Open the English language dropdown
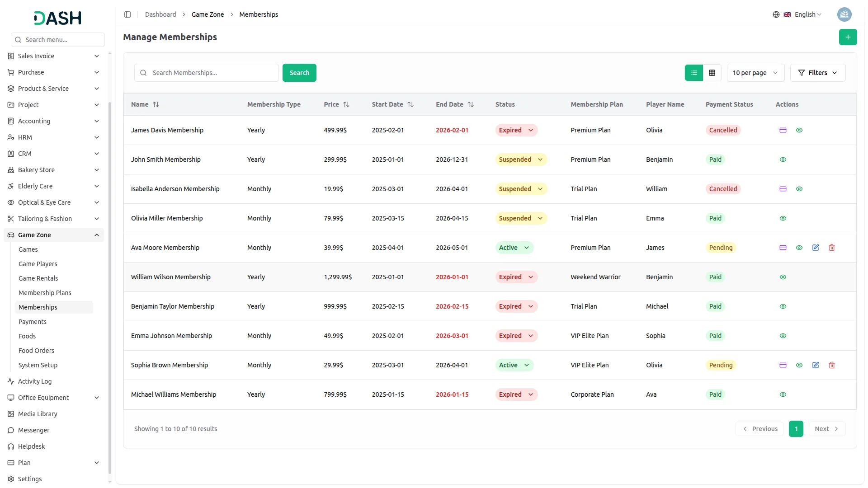 tap(803, 14)
